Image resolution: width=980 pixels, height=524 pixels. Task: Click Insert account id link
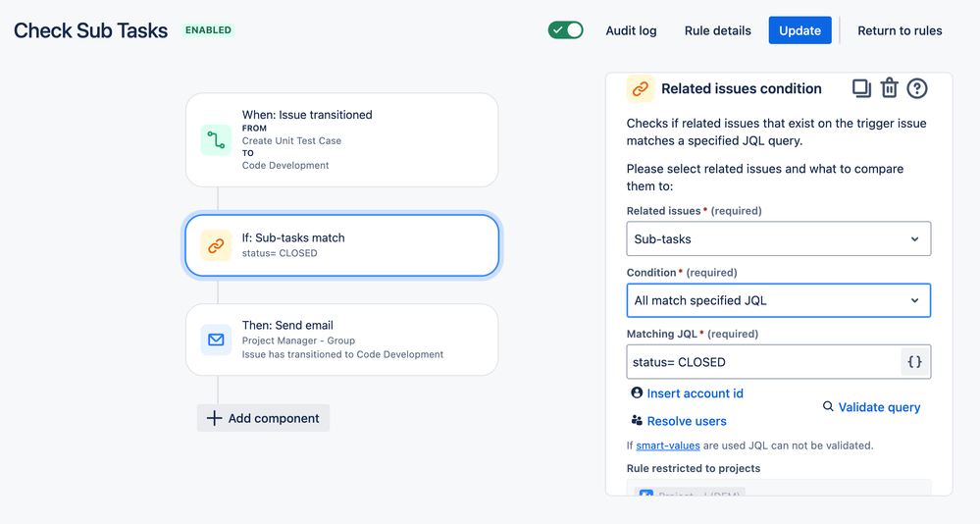click(x=695, y=393)
